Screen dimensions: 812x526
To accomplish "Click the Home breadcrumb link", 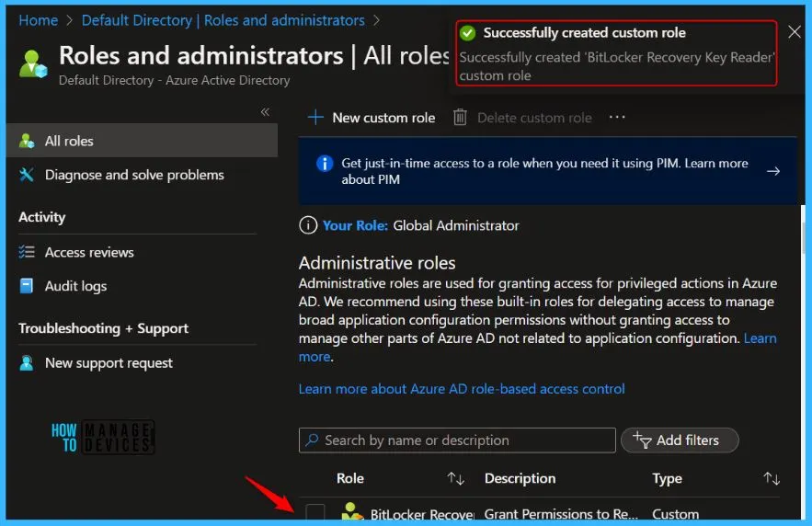I will point(39,20).
